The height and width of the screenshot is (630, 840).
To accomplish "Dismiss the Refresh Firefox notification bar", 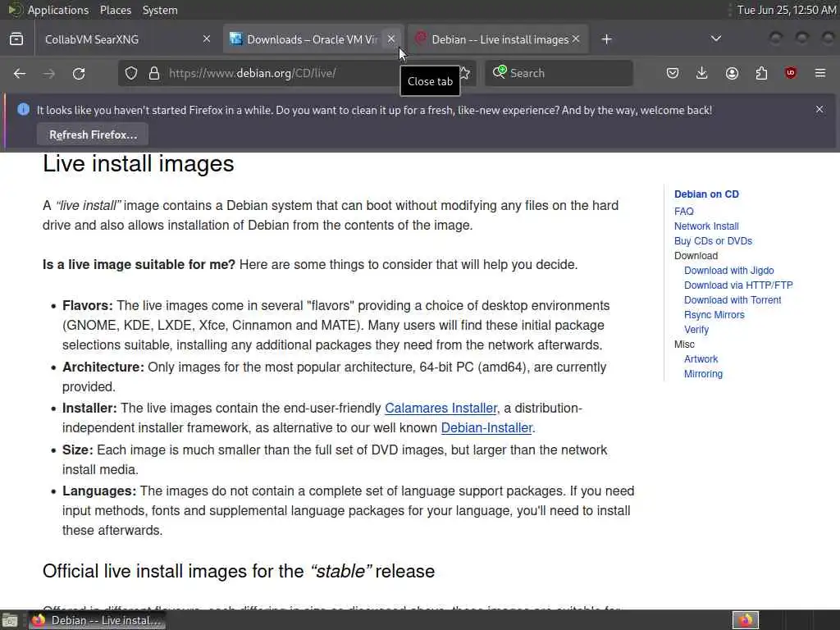I will point(819,109).
